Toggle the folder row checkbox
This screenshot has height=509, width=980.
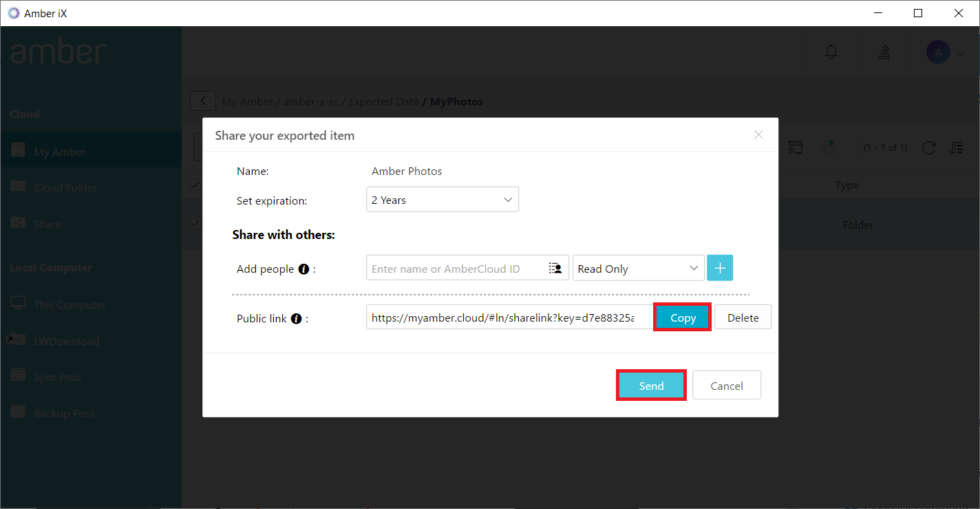coord(195,223)
